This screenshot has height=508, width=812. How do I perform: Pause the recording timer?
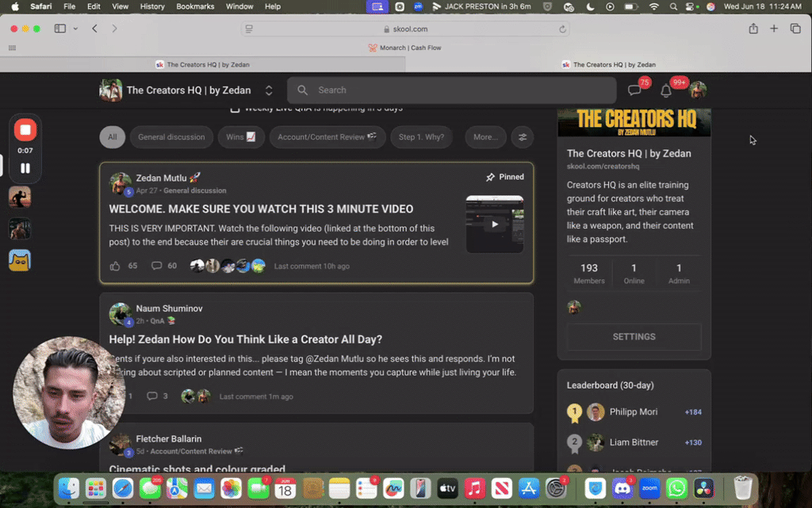coord(25,168)
